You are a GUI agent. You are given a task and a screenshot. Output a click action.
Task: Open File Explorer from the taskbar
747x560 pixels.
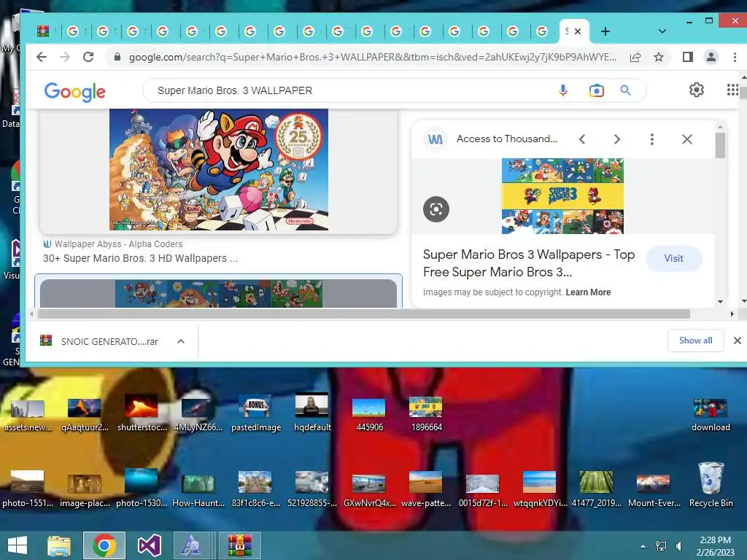(59, 545)
